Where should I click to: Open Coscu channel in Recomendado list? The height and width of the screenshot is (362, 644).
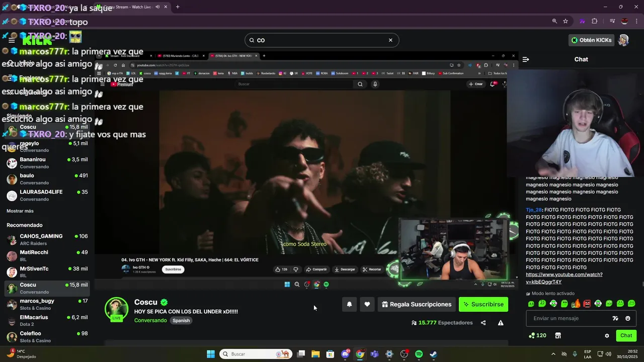click(x=47, y=288)
